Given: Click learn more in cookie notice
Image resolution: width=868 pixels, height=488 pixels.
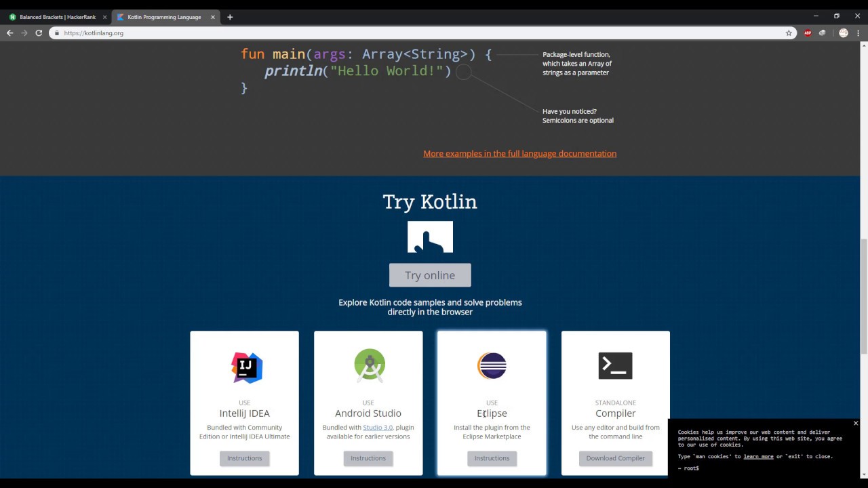Looking at the screenshot, I should pyautogui.click(x=758, y=457).
